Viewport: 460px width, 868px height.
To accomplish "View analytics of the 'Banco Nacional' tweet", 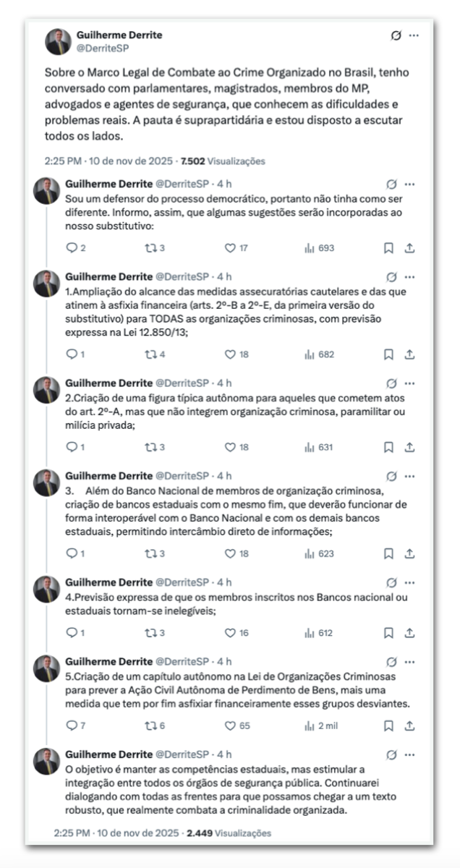I will 310,553.
